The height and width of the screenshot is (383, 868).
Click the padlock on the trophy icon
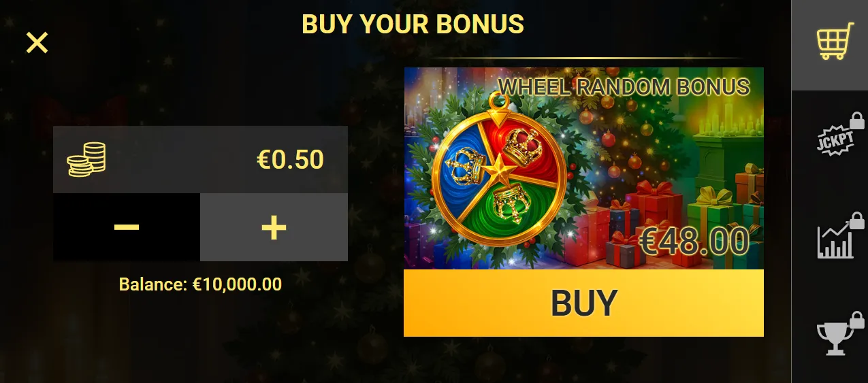pyautogui.click(x=857, y=319)
